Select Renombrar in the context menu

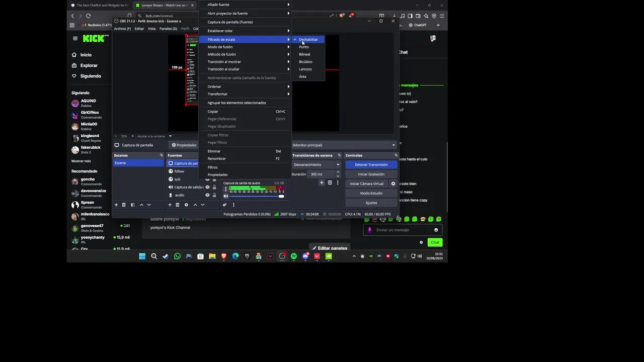245,158
